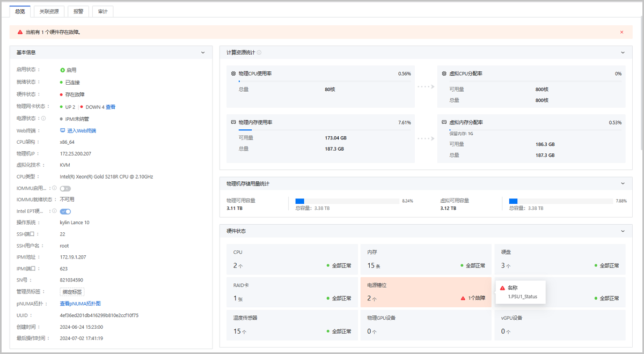Click the 1个故障 warning icon
The width and height of the screenshot is (644, 354).
[x=463, y=298]
